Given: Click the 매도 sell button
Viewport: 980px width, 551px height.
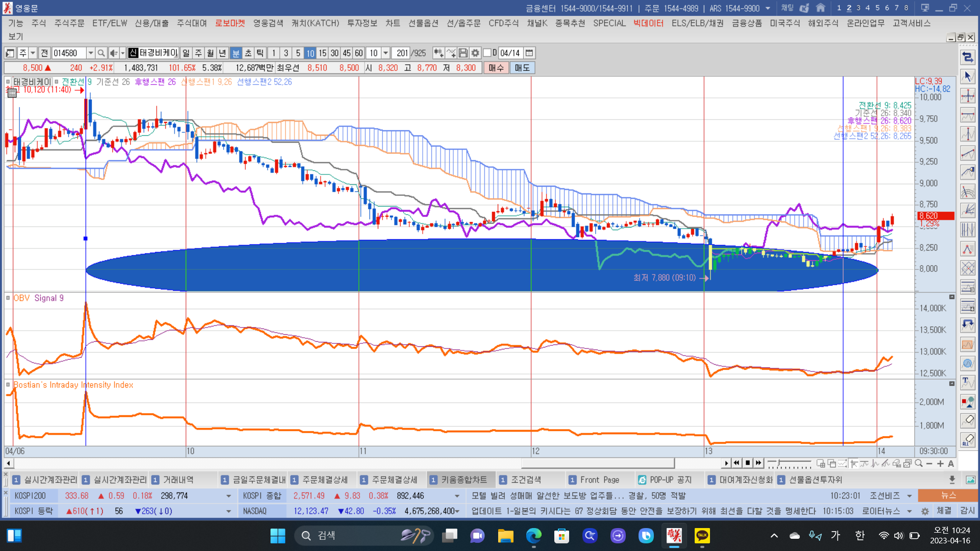Looking at the screenshot, I should [522, 68].
